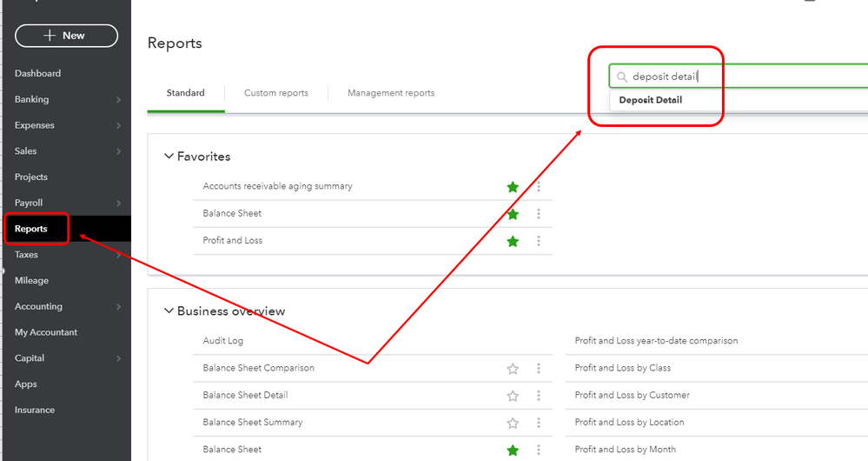Open Balance Sheet Comparison report
The image size is (868, 461).
(259, 368)
